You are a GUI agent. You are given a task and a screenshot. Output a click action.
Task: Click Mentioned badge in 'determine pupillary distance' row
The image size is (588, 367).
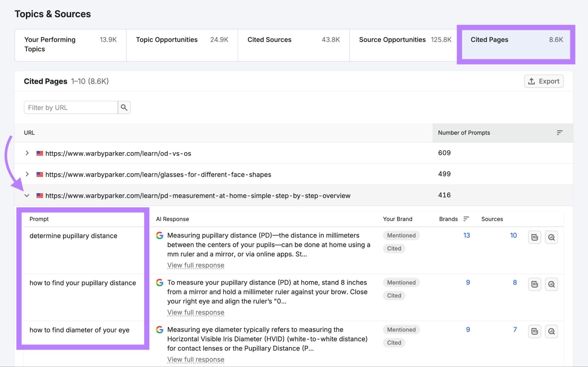point(401,235)
